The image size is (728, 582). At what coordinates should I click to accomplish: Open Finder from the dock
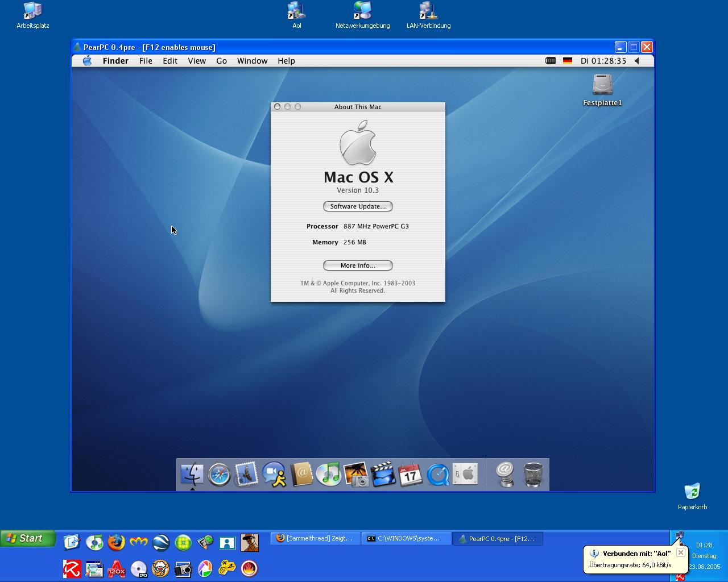point(192,474)
